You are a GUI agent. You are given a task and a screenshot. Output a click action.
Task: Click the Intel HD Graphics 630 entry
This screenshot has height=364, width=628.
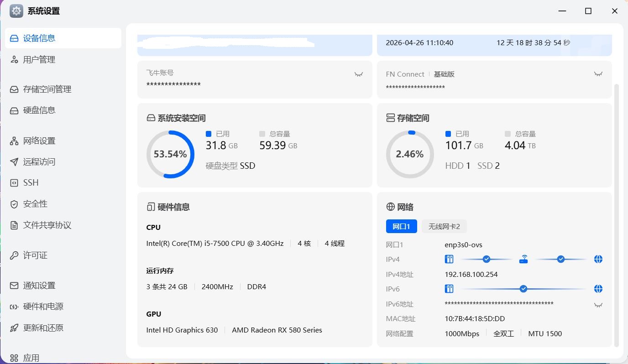click(182, 330)
